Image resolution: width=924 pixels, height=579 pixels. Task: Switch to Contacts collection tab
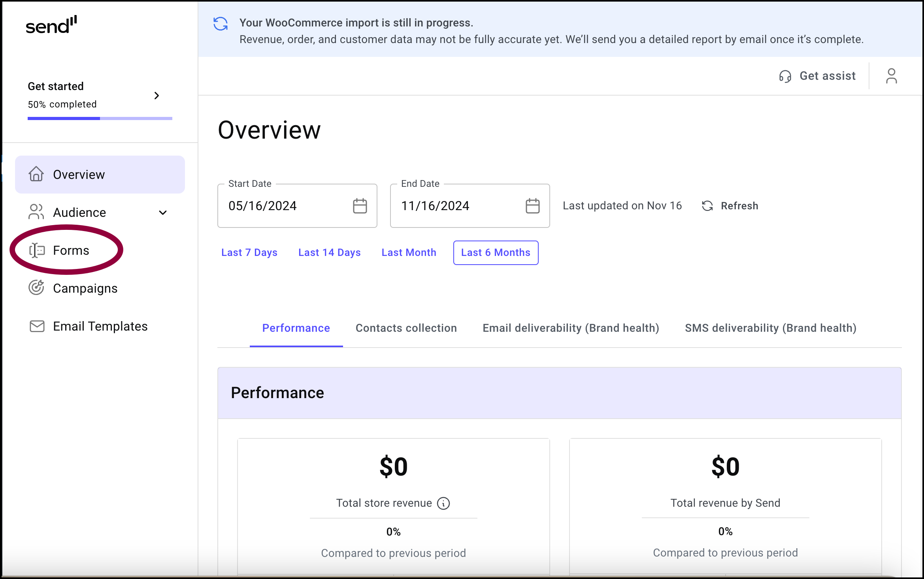[405, 327]
